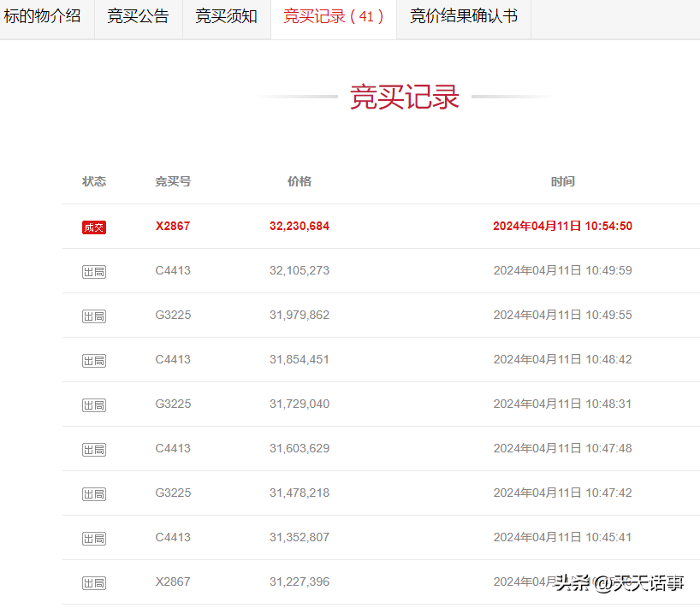700x608 pixels.
Task: Open the 标的物介绍 tab
Action: [x=43, y=16]
